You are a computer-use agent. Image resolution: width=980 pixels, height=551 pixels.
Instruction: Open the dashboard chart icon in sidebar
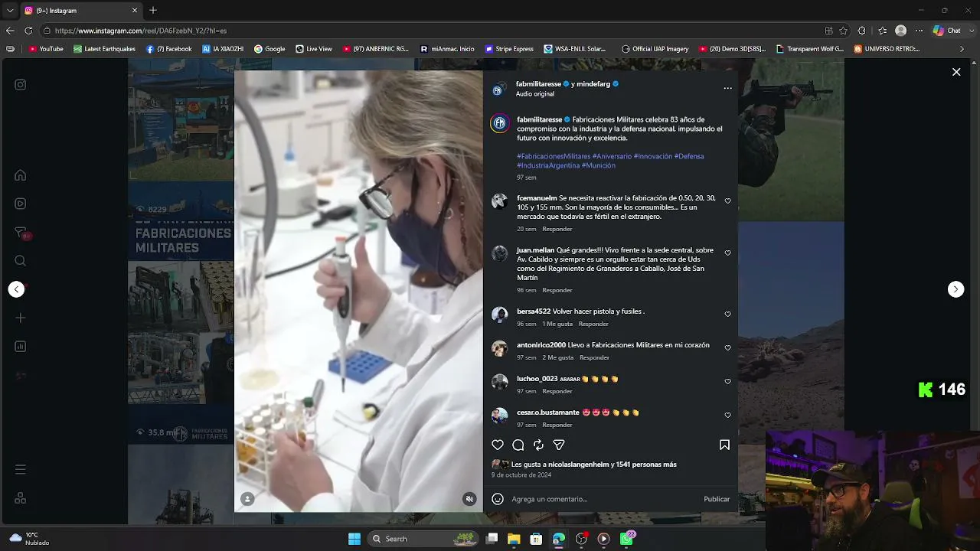pos(21,347)
